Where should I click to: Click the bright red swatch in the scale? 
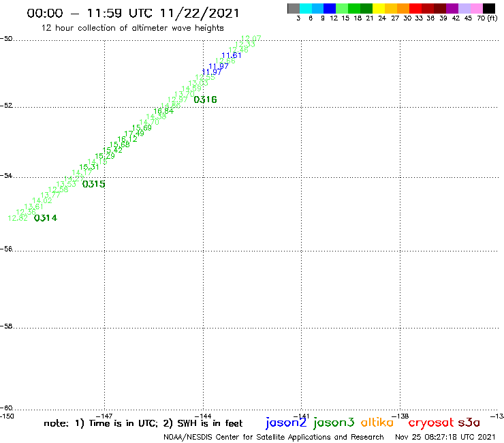click(x=415, y=8)
